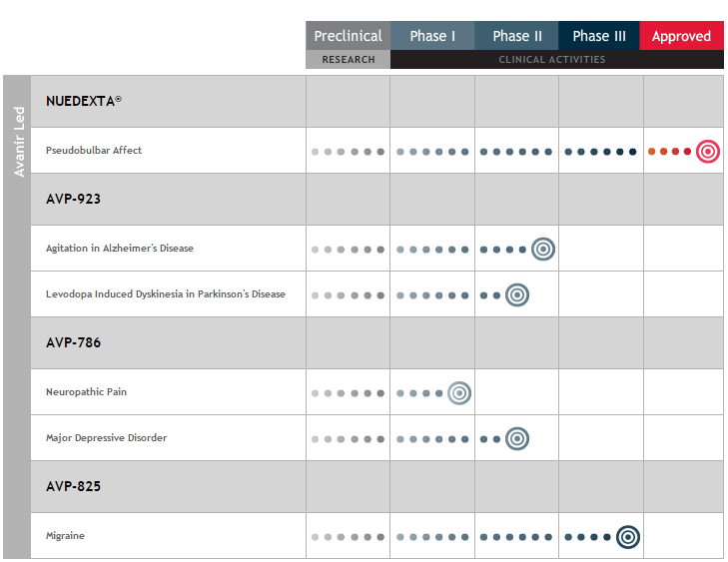This screenshot has height=562, width=728.
Task: Click Pseudobulbar Affect Phase III progress dots
Action: pos(600,152)
